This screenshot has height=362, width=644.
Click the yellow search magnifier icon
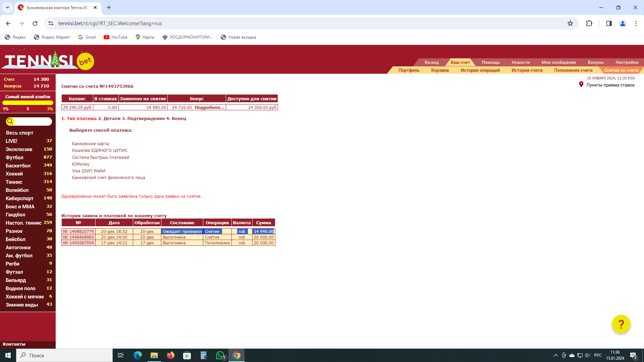(10, 121)
